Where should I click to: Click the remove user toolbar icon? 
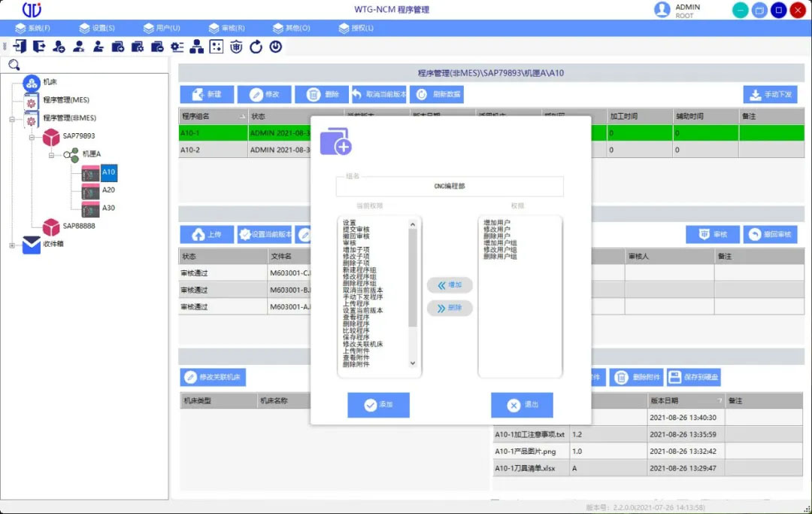(98, 47)
